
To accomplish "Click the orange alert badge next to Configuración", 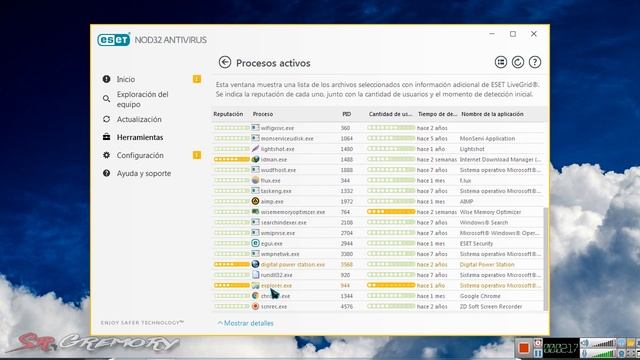I will (197, 155).
